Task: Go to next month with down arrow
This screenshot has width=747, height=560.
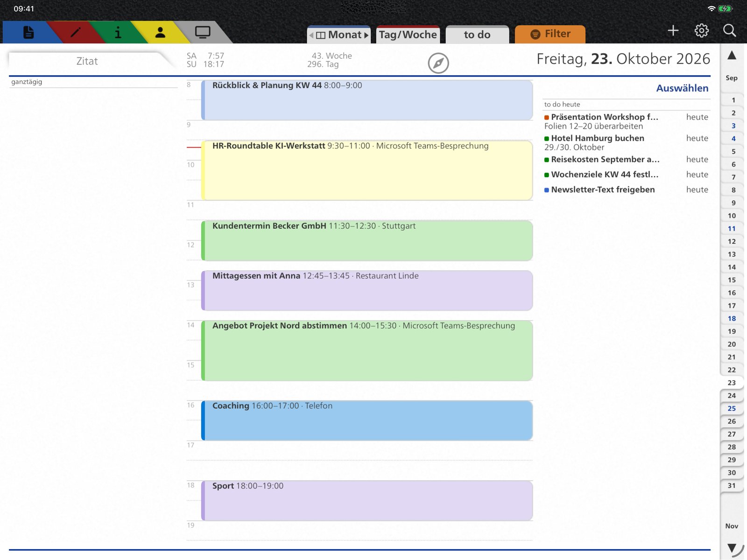Action: [732, 548]
